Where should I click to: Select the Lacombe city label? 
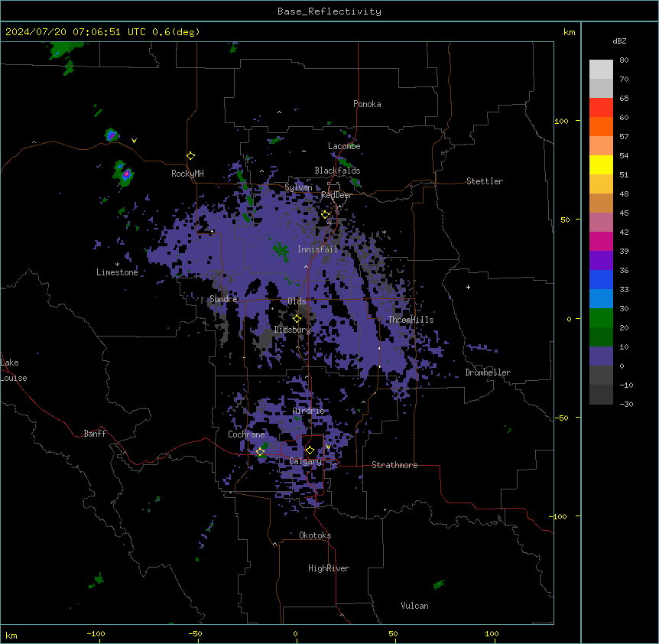(344, 146)
